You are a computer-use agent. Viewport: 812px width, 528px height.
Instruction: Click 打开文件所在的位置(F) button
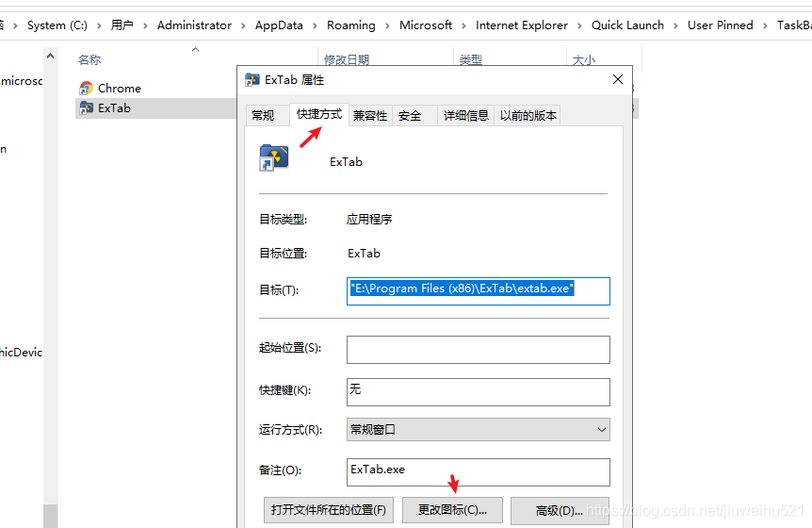[x=329, y=510]
